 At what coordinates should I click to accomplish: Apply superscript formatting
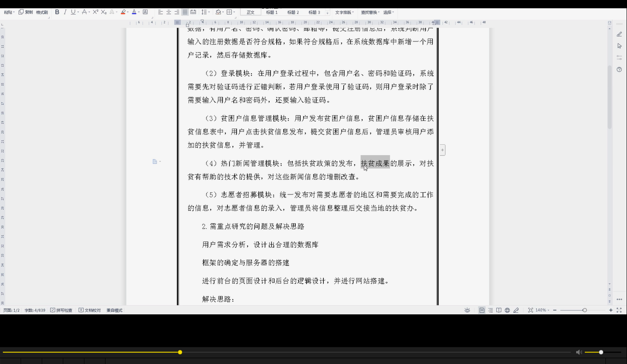(95, 12)
